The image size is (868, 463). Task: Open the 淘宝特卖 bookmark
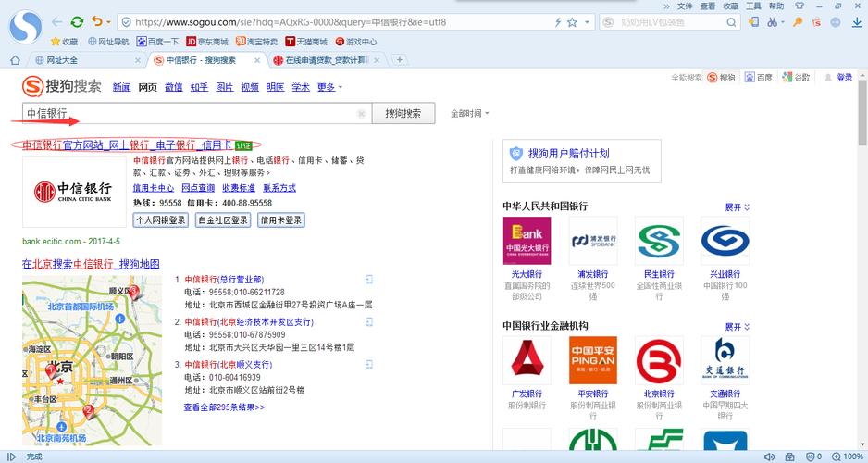point(256,42)
